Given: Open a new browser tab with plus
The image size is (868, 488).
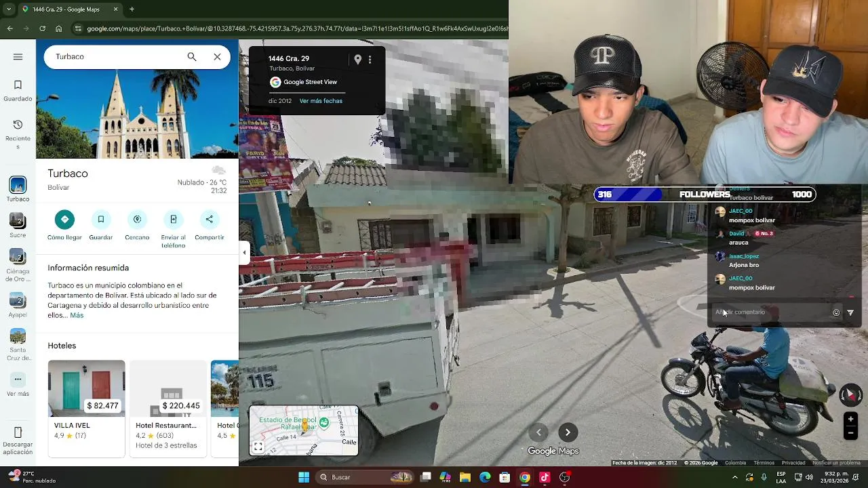Looking at the screenshot, I should [x=132, y=9].
